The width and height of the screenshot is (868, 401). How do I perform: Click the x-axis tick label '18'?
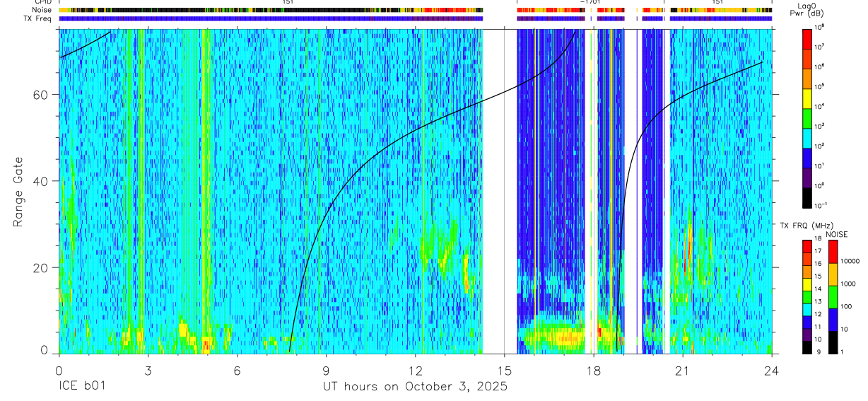click(x=593, y=370)
